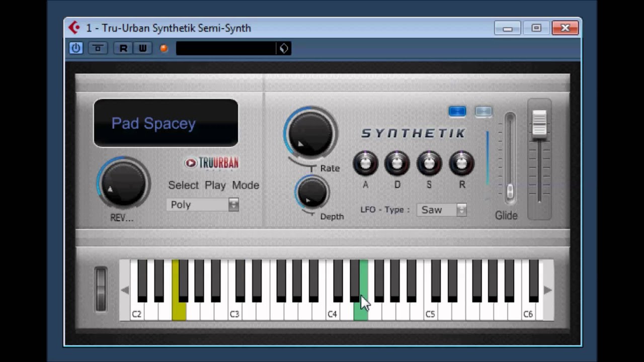
Task: Click the Play Mode dropdown arrow
Action: (233, 205)
